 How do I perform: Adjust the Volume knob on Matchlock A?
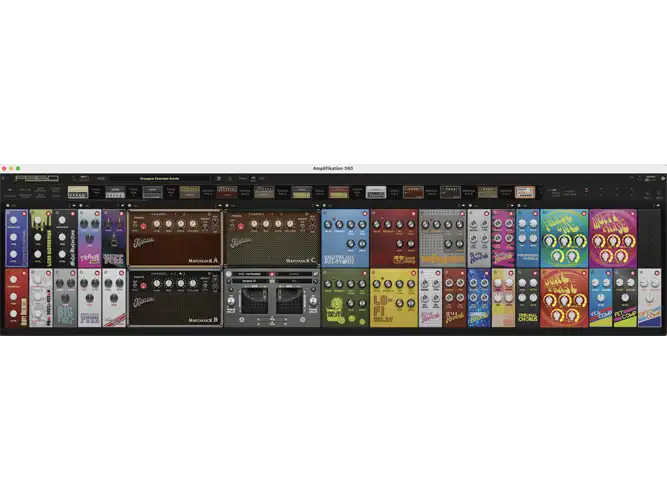coord(193,224)
